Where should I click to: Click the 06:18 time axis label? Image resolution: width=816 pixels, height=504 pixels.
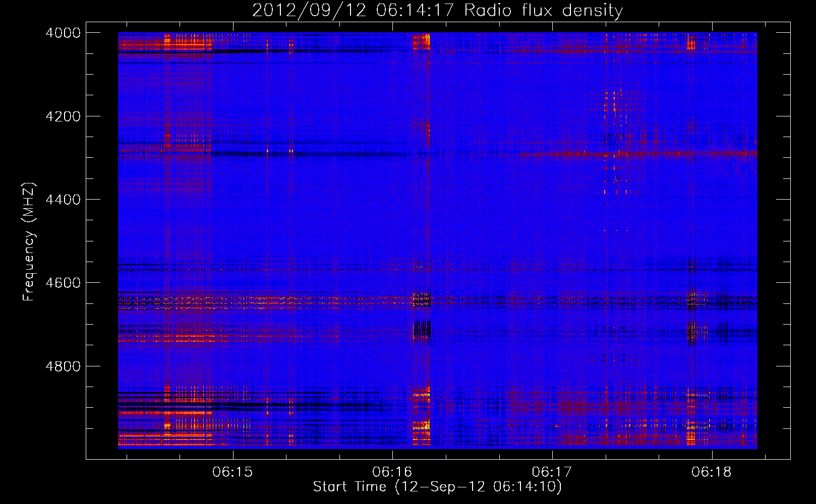[x=712, y=472]
